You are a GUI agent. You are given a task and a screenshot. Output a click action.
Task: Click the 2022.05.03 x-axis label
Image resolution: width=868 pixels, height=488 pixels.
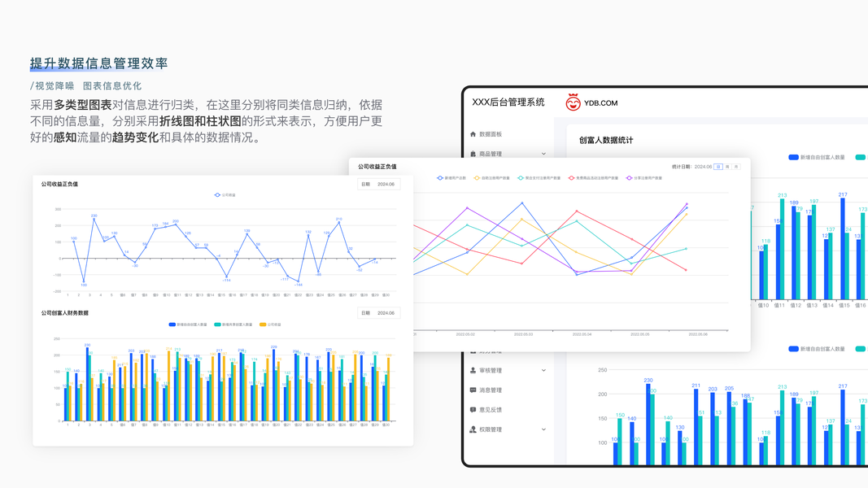click(x=524, y=334)
